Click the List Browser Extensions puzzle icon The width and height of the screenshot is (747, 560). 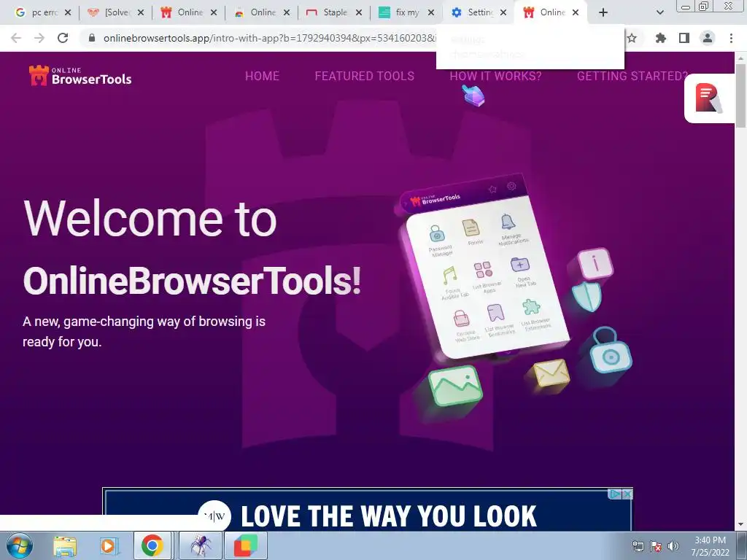(x=531, y=307)
